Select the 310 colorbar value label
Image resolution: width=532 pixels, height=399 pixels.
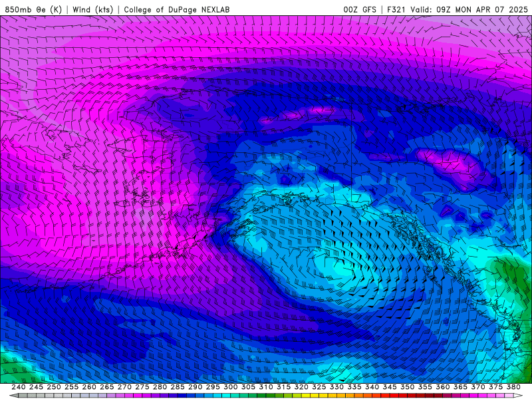point(266,387)
